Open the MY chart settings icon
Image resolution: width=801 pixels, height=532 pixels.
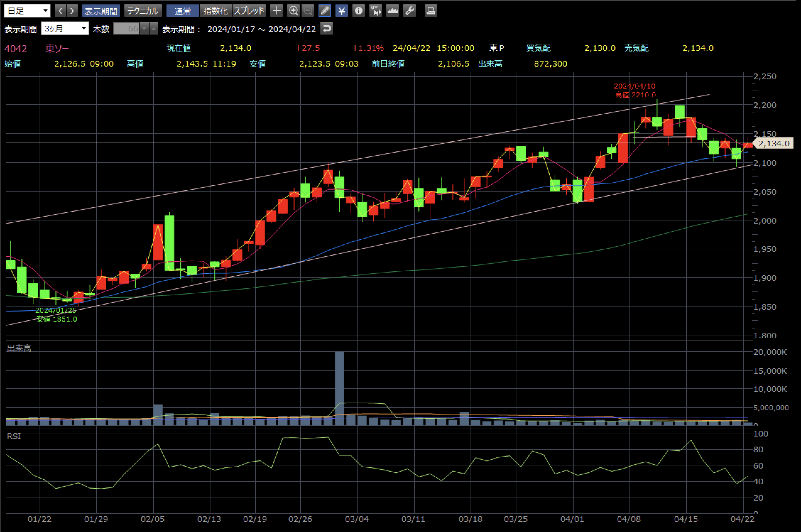point(375,11)
